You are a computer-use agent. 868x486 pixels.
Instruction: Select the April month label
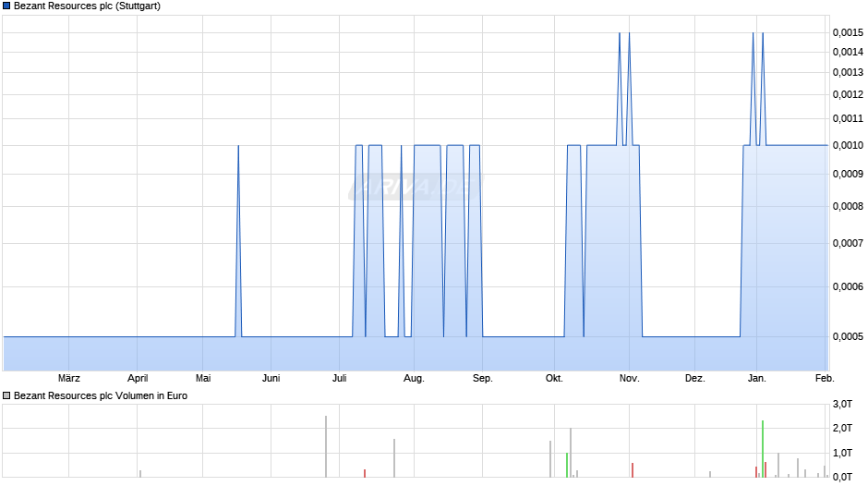(x=138, y=378)
